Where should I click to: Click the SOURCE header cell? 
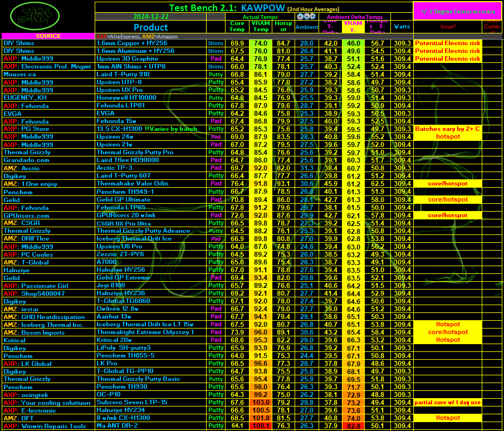coord(48,36)
